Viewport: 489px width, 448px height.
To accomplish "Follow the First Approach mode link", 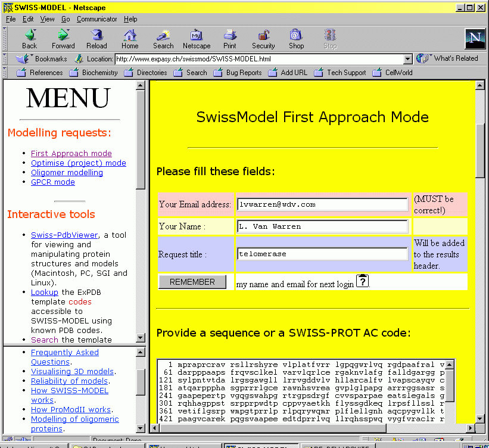I will click(71, 154).
